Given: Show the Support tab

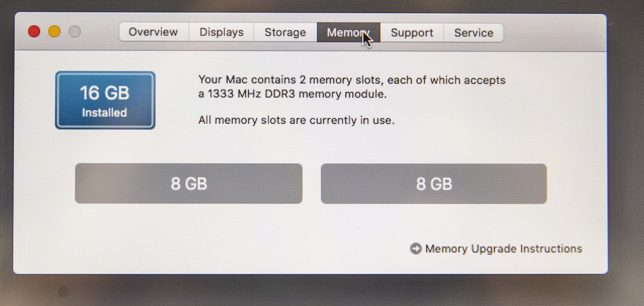Looking at the screenshot, I should tap(412, 33).
